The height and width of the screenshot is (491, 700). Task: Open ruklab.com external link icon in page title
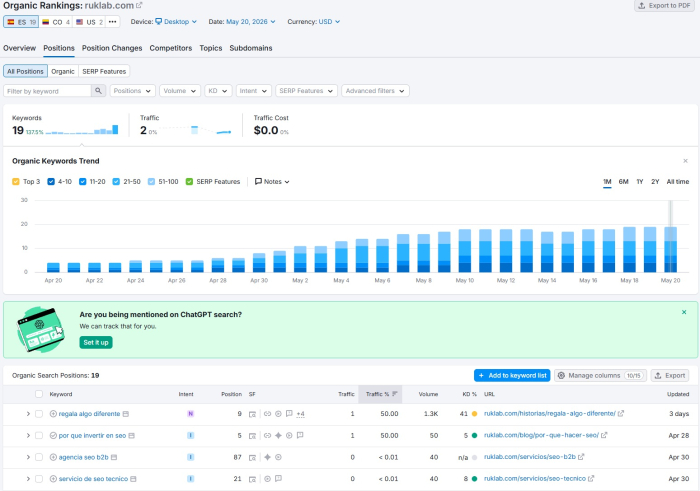pyautogui.click(x=139, y=5)
